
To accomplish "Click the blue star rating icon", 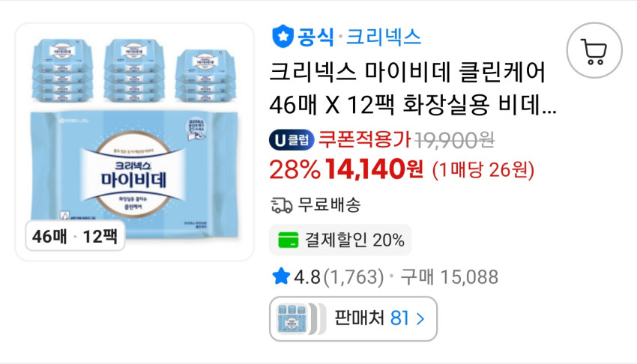I will [281, 276].
